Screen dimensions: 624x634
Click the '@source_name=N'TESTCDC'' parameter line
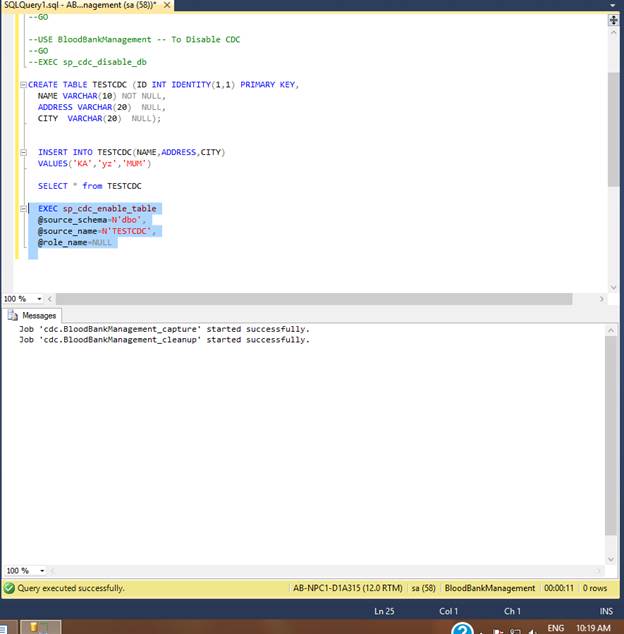click(97, 231)
